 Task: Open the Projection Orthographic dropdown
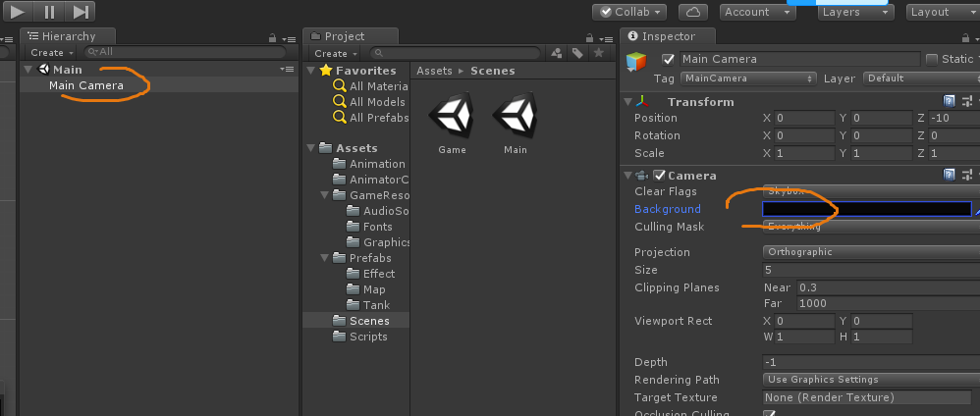coord(871,252)
